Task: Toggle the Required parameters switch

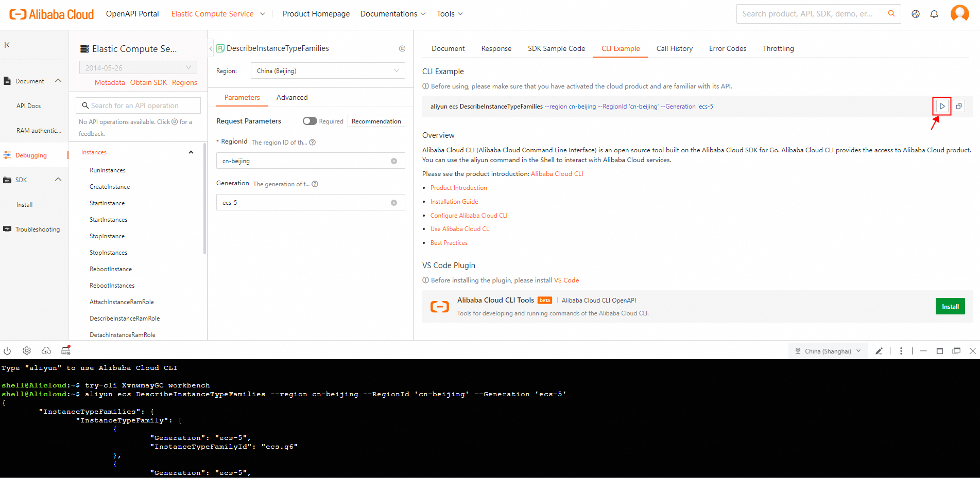Action: click(x=310, y=121)
